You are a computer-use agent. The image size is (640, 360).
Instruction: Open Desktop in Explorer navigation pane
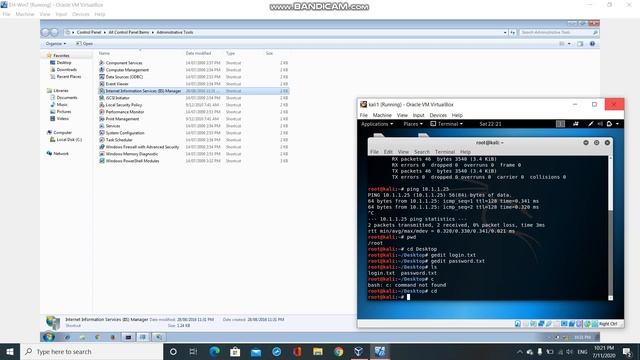point(64,62)
